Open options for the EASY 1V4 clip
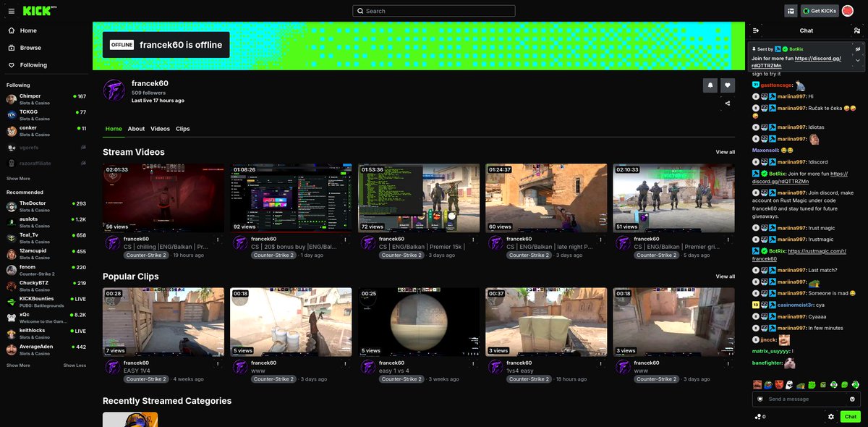868x427 pixels. pyautogui.click(x=218, y=363)
